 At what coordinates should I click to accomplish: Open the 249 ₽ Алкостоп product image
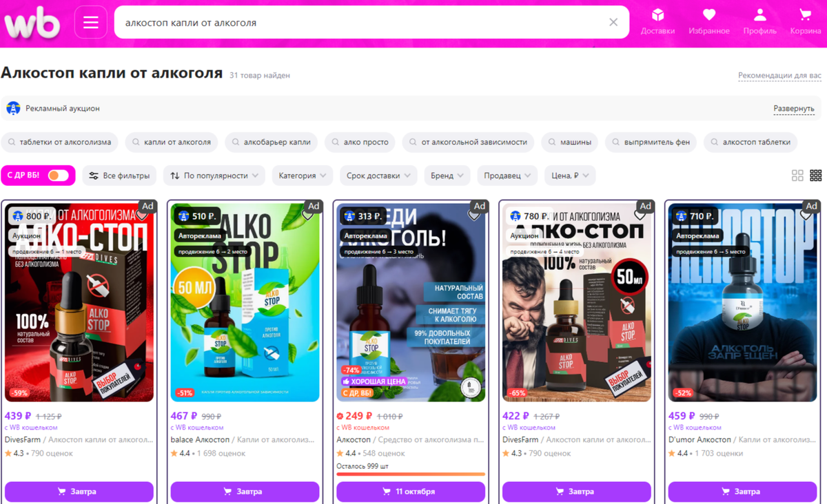point(411,302)
